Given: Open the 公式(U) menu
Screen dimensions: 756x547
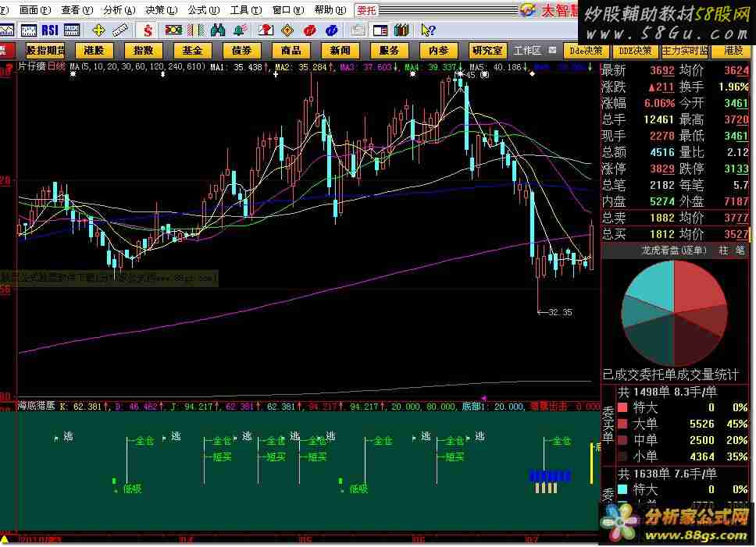Looking at the screenshot, I should point(201,10).
